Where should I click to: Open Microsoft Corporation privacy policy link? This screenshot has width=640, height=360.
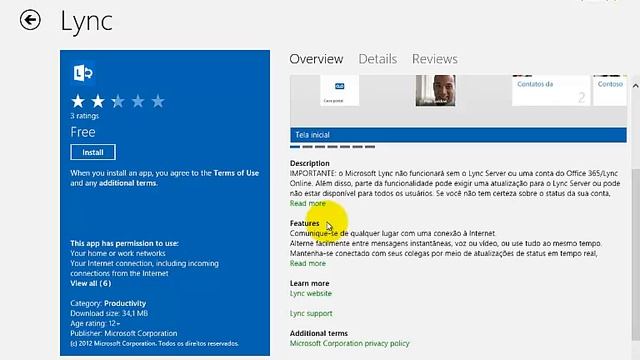pyautogui.click(x=349, y=343)
